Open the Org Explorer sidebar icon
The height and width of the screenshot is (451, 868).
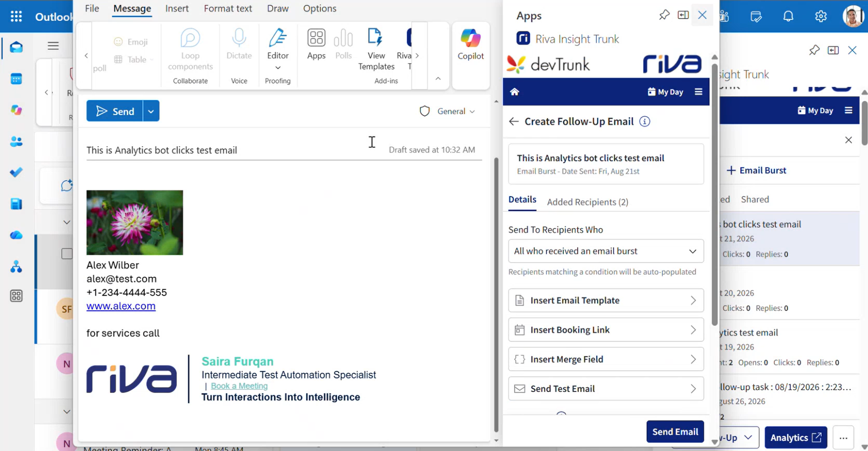(x=16, y=267)
